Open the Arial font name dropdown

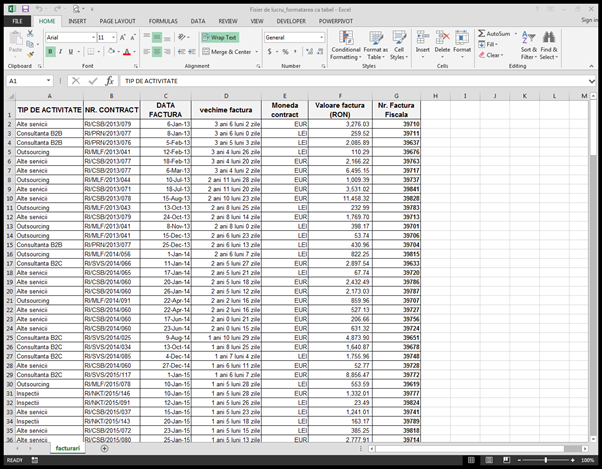coord(93,37)
